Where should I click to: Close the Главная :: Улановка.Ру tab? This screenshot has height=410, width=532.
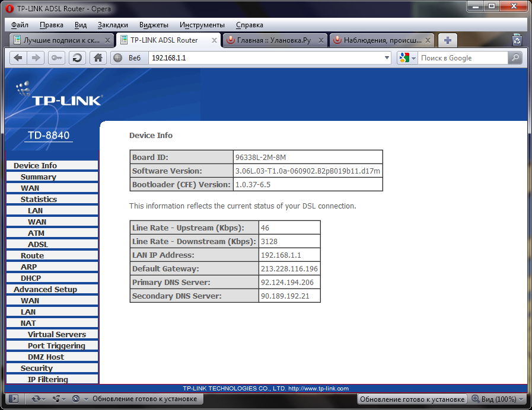coord(321,40)
